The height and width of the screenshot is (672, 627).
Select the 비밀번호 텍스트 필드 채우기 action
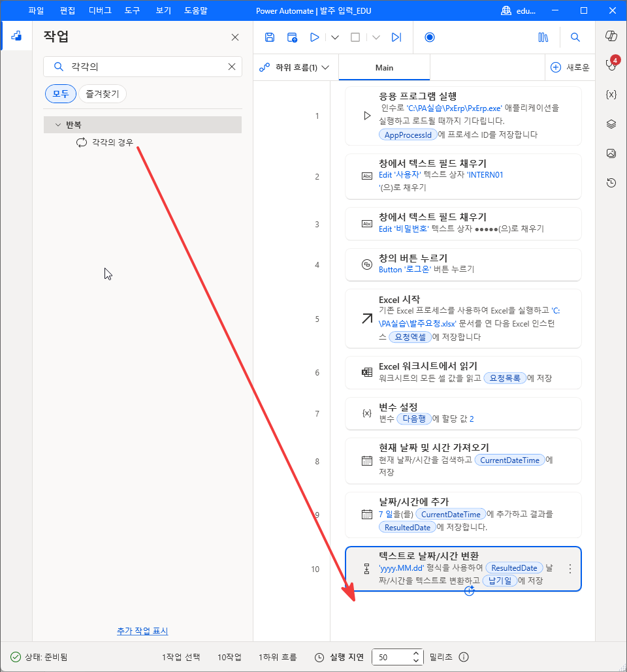[463, 224]
